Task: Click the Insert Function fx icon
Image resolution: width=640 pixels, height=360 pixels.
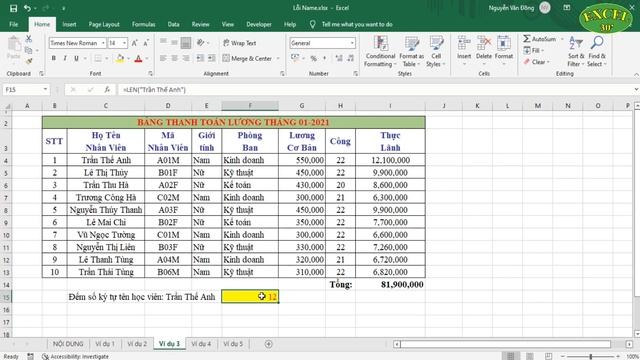Action: (107, 89)
